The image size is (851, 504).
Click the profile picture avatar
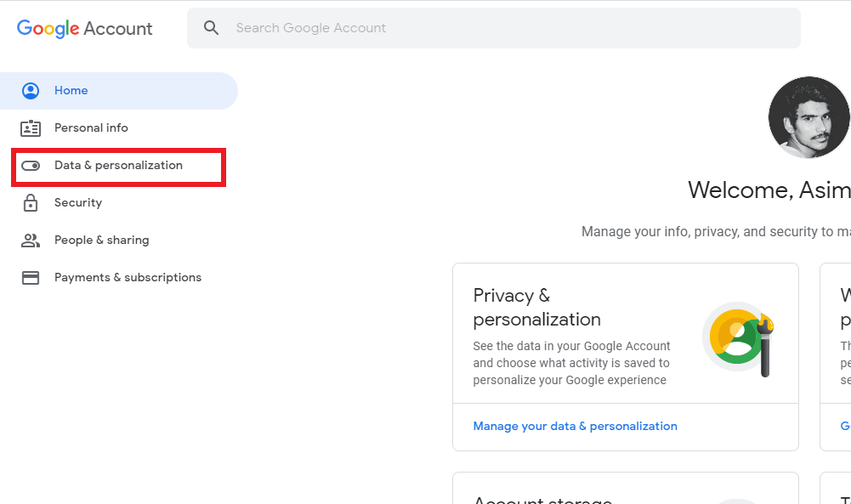(809, 117)
